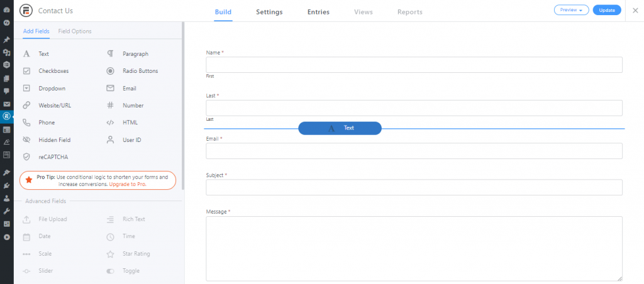Viewport: 644px width, 284px height.
Task: Add the Dropdown field type
Action: pyautogui.click(x=44, y=88)
